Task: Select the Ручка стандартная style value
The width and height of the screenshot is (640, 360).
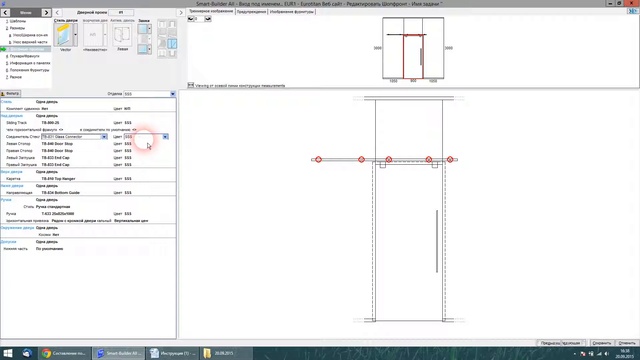Action: 53,207
